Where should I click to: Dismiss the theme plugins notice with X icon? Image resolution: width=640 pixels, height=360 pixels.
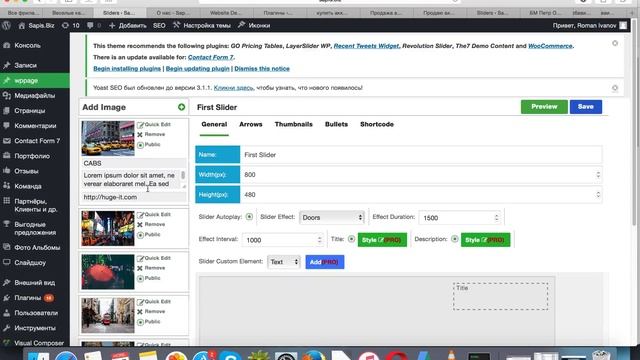pos(615,43)
